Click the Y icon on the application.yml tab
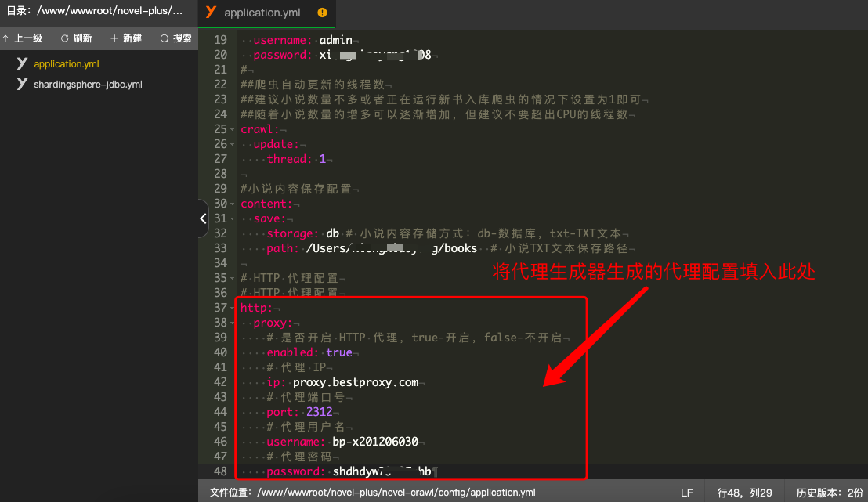The height and width of the screenshot is (502, 868). pyautogui.click(x=210, y=13)
